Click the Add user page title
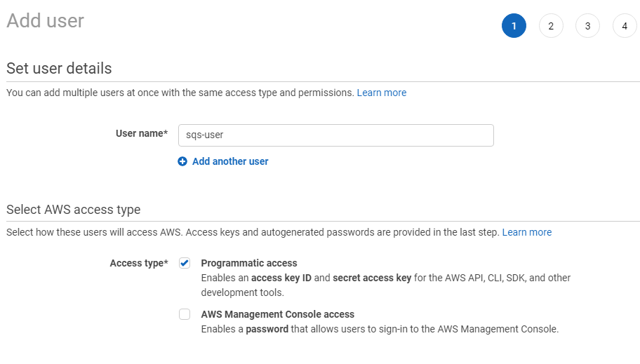Image resolution: width=640 pixels, height=364 pixels. (45, 21)
